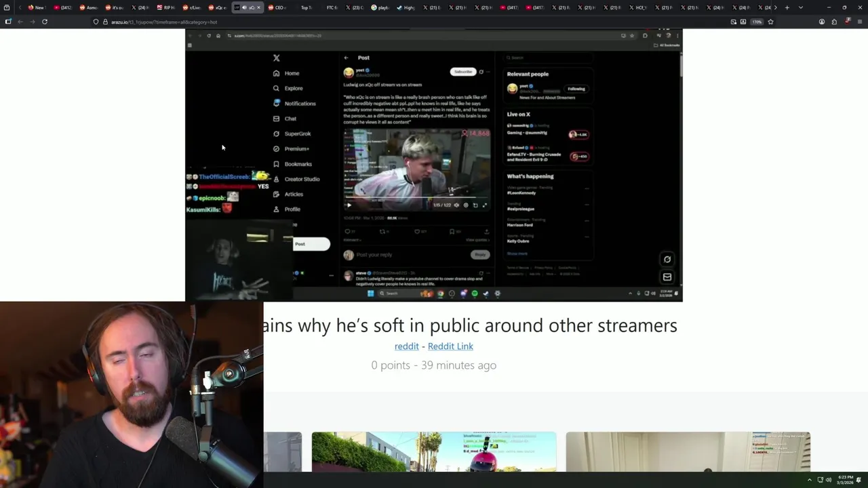Click the post title about soft streamers
Viewport: 868px width, 488px height.
[471, 325]
